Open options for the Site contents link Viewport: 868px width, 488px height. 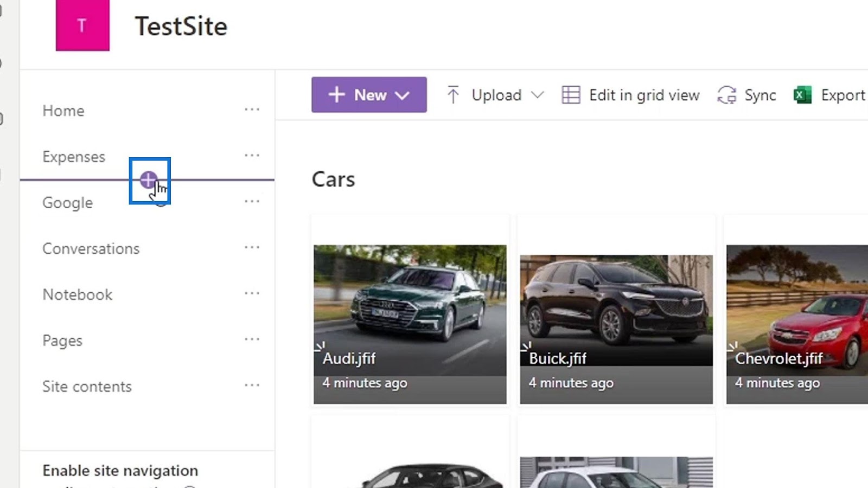(252, 385)
